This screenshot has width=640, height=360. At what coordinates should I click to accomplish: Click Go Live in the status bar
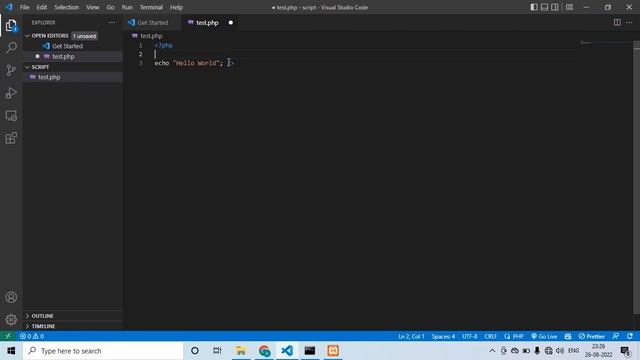tap(544, 336)
